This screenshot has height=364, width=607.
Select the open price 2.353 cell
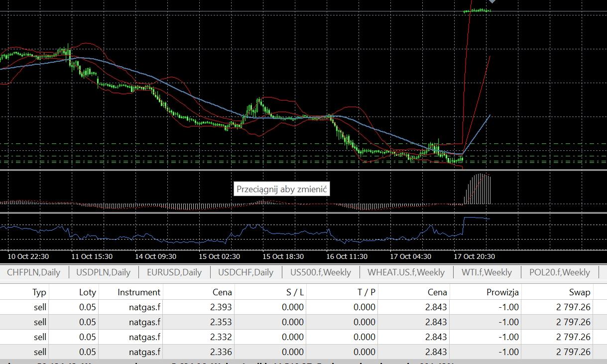tap(221, 322)
